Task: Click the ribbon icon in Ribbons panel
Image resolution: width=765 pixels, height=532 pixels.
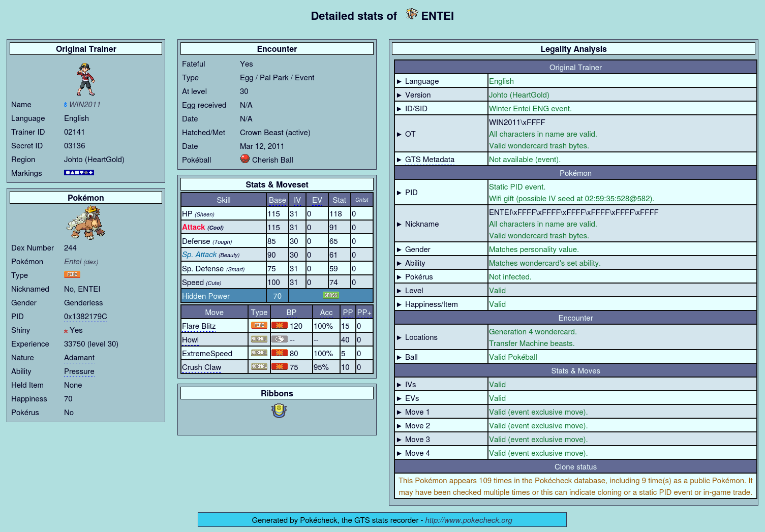Action: pos(279,411)
